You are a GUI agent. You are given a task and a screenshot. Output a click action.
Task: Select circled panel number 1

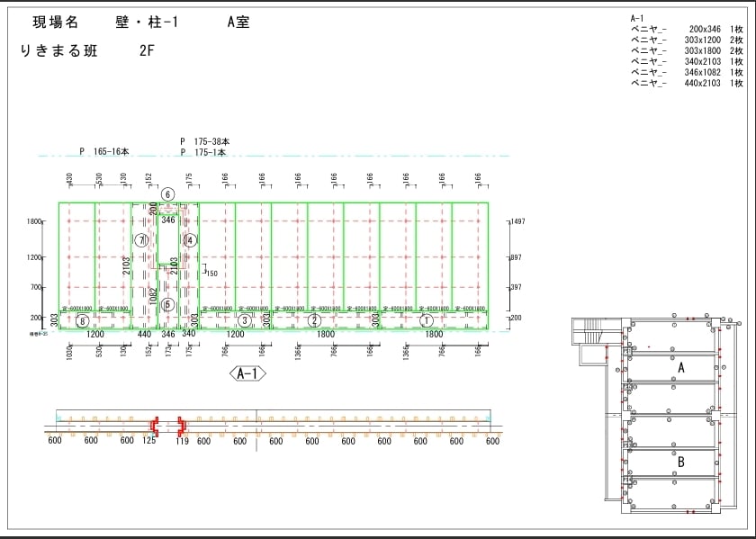click(x=427, y=320)
